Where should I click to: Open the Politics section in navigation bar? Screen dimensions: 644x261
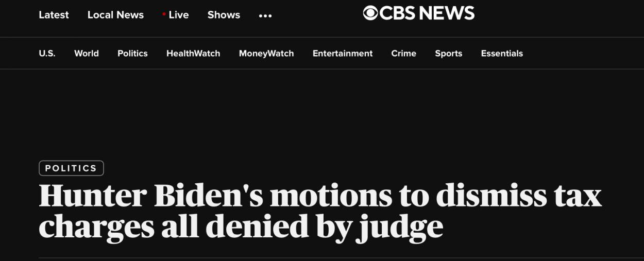[x=132, y=54]
